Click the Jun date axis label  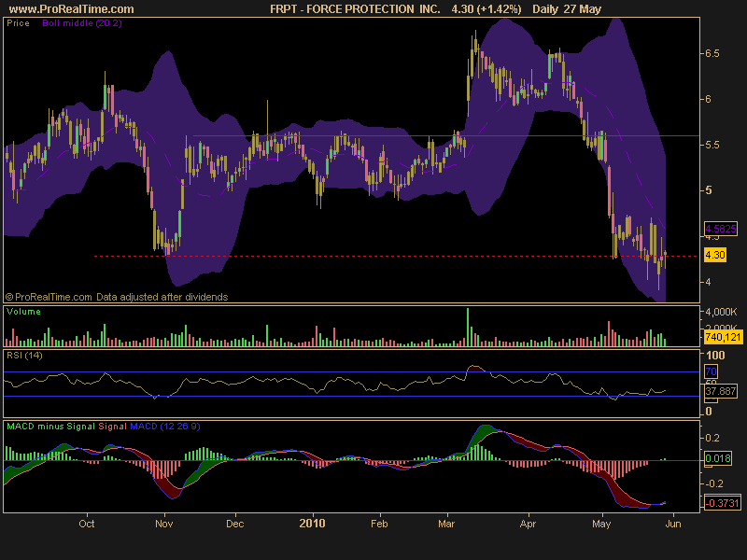point(673,524)
